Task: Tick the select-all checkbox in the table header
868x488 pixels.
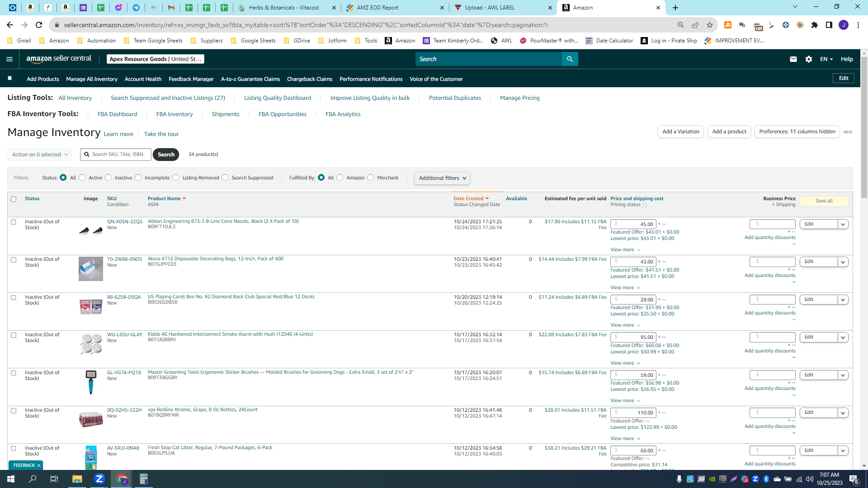Action: (14, 199)
